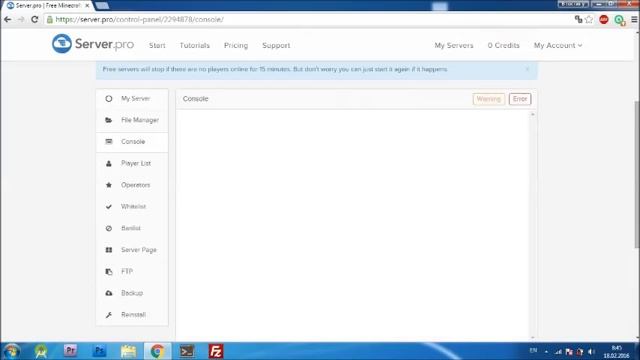Open Windows Explorer folder in taskbar
Viewport: 640px width, 360px height.
pyautogui.click(x=128, y=351)
